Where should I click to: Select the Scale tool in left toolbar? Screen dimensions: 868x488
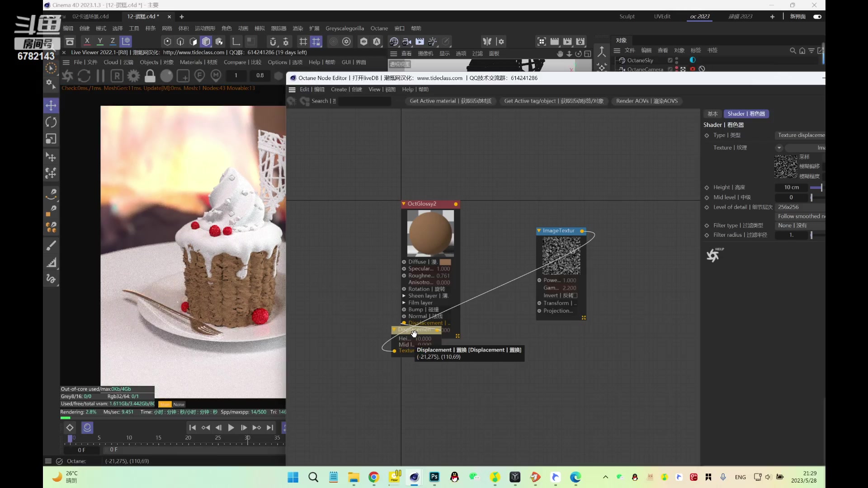point(51,139)
